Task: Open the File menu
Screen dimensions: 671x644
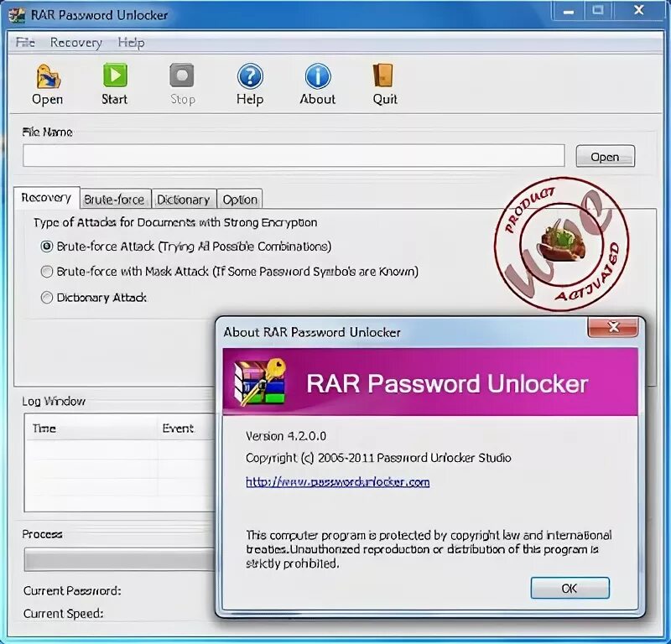Action: [25, 43]
